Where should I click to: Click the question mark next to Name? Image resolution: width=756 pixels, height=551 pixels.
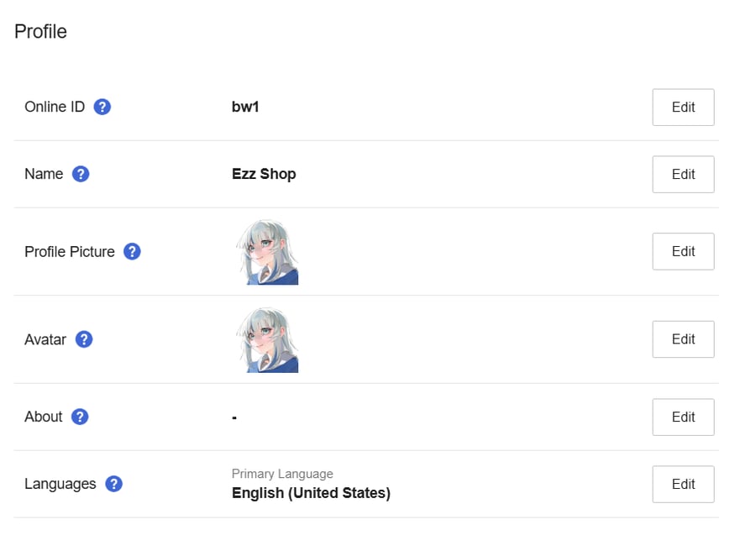(81, 174)
